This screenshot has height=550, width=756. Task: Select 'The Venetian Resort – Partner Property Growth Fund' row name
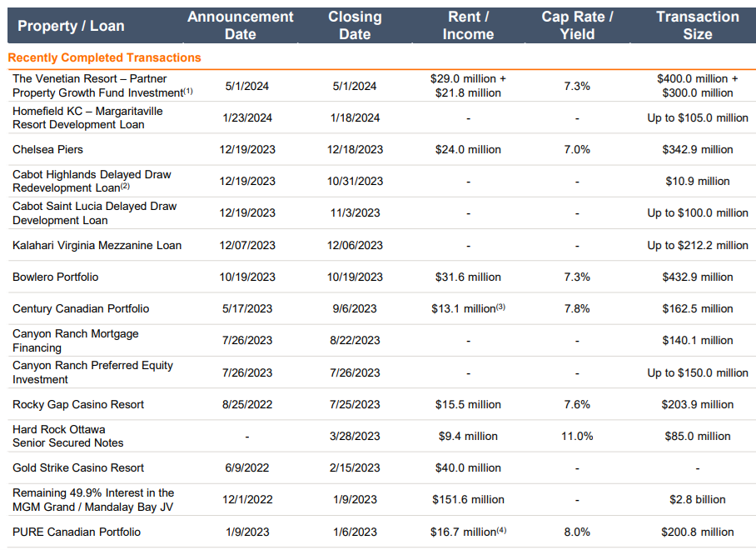(x=102, y=86)
